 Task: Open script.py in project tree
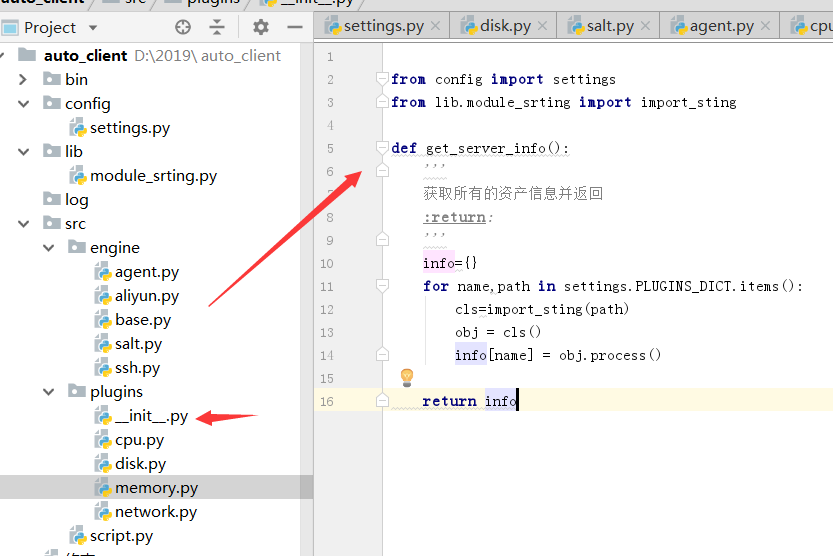(x=121, y=536)
